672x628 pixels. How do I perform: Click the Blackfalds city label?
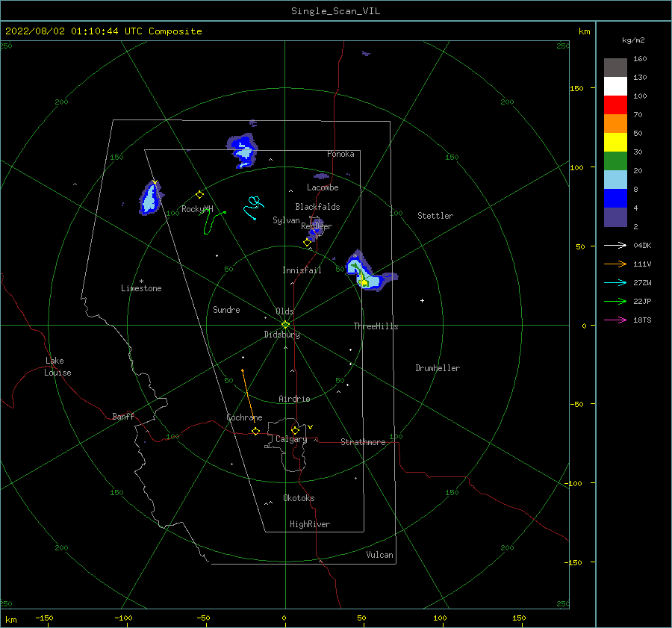pos(317,207)
